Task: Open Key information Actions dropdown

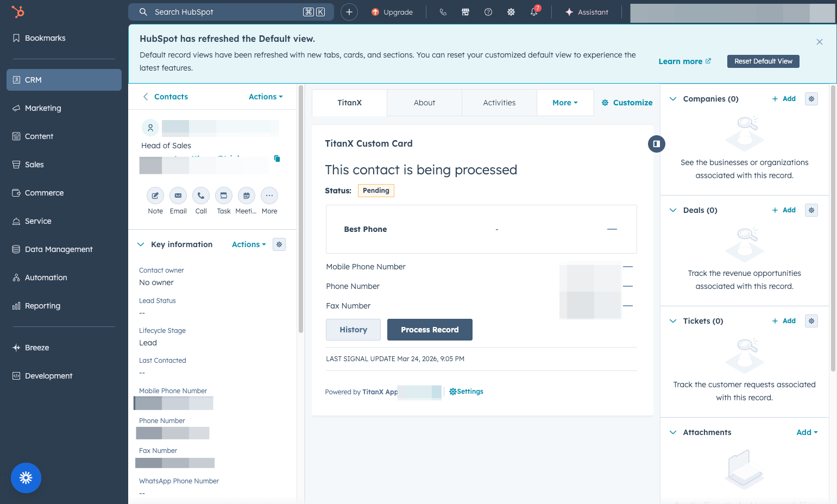Action: coord(249,244)
